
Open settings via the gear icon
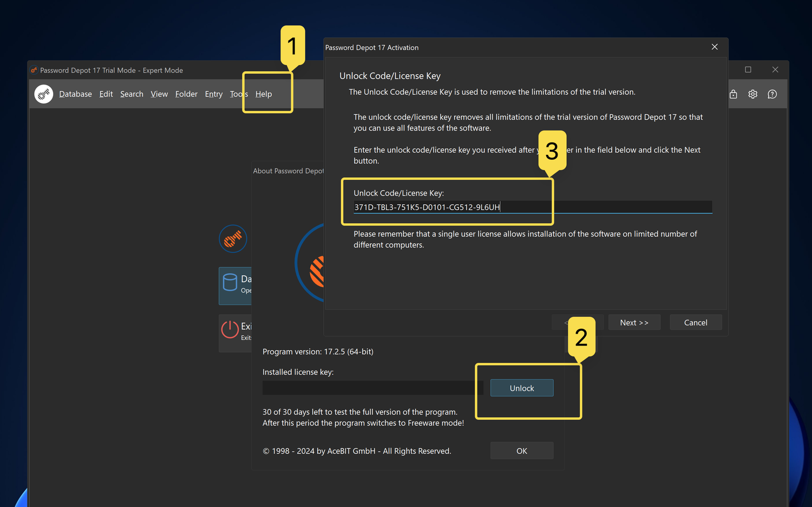tap(753, 94)
